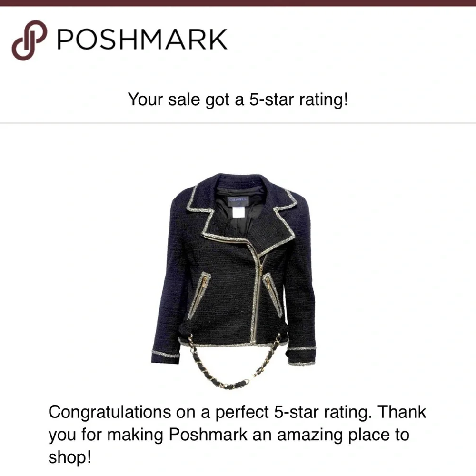The width and height of the screenshot is (476, 476).
Task: Open the sold Chanel jacket thumbnail
Action: (233, 281)
